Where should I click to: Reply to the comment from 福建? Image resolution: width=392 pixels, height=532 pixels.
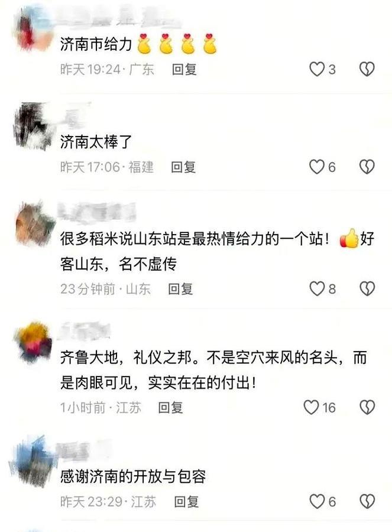(183, 167)
